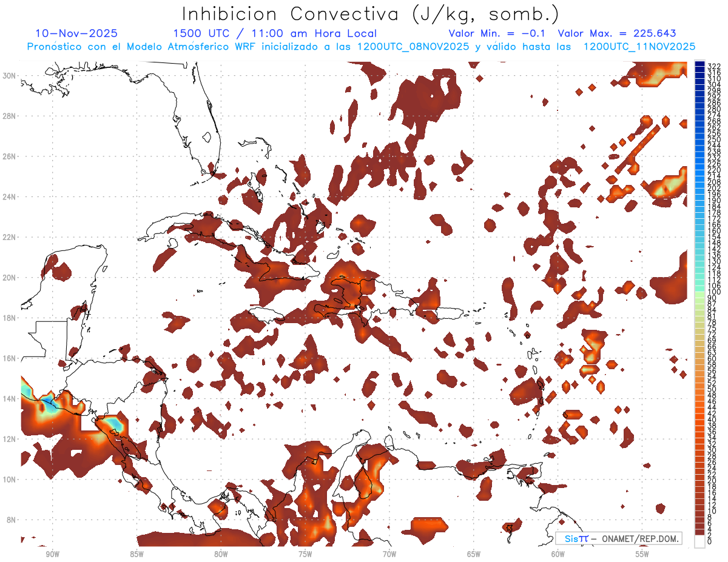Click the Jamaica island outline on map

pos(268,315)
